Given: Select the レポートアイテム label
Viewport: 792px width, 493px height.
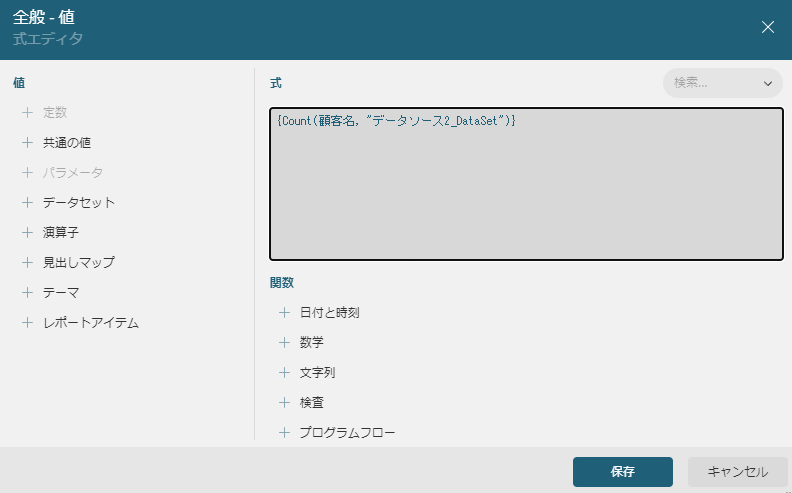Looking at the screenshot, I should click(90, 323).
